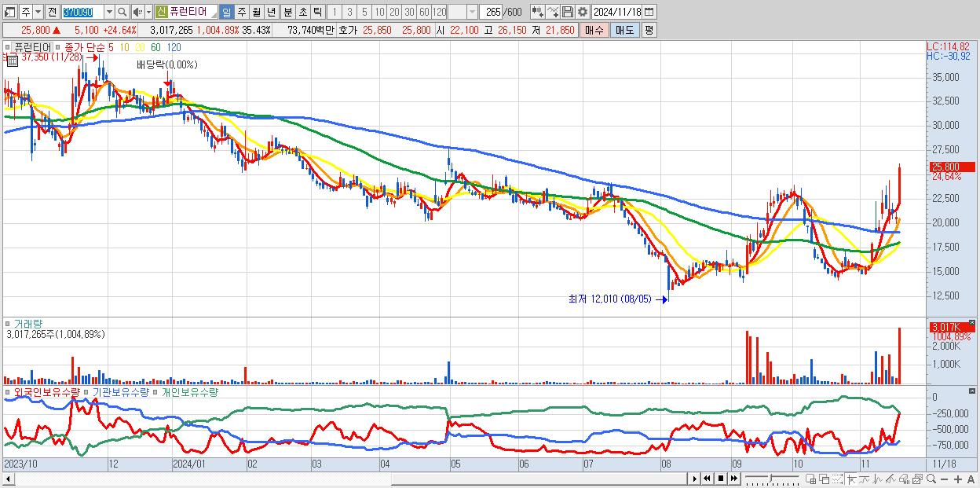
Task: Switch to yearly 년 chart period
Action: click(271, 12)
